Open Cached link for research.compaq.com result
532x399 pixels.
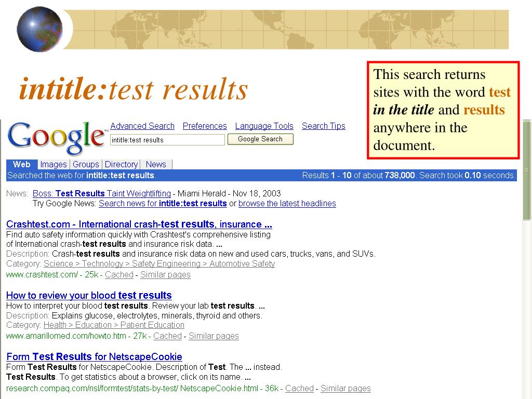(299, 388)
